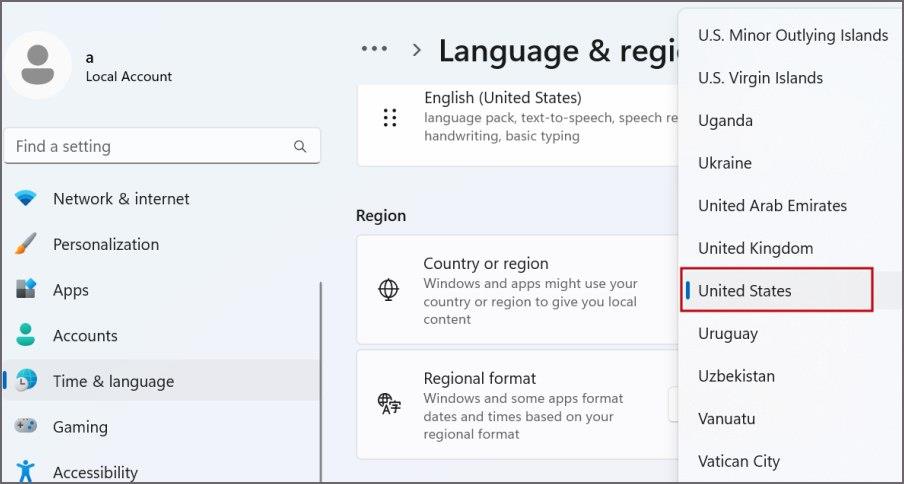Focus the Find a setting search box
The width and height of the screenshot is (904, 484).
162,146
